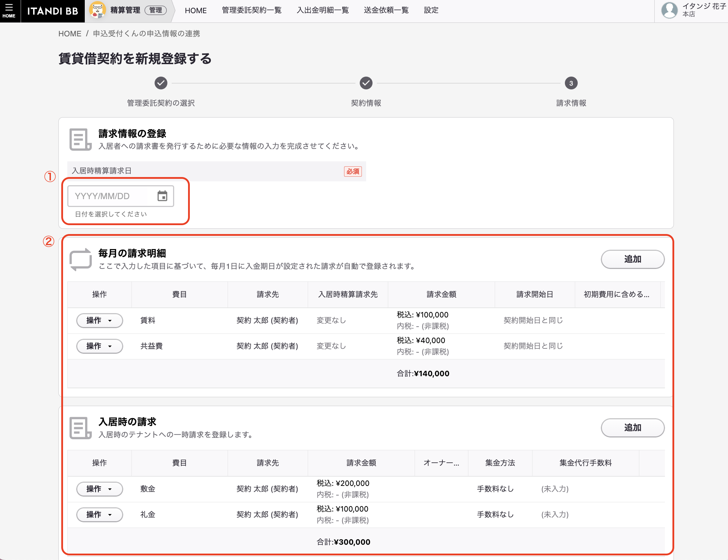The width and height of the screenshot is (728, 560).
Task: Open 操作 dropdown for 敷金 row
Action: 99,489
